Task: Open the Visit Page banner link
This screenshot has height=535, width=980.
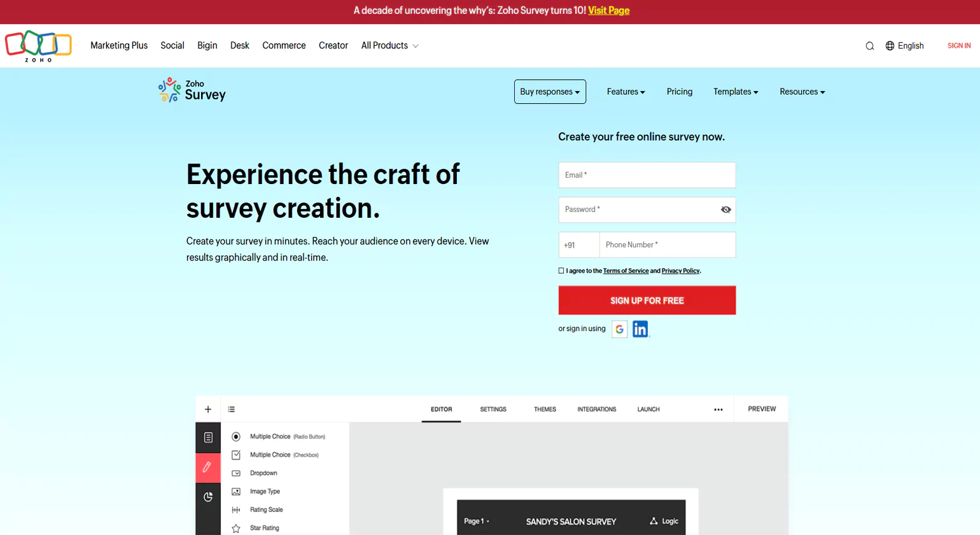Action: coord(608,11)
